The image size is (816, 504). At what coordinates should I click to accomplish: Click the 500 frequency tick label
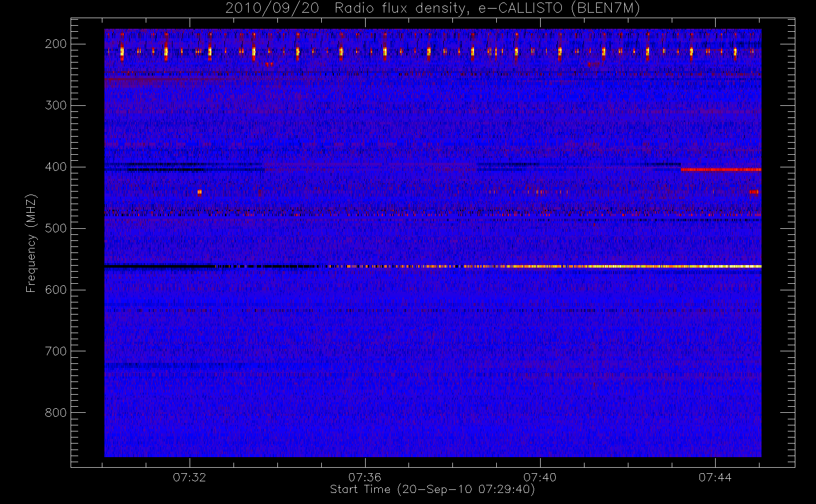coord(56,228)
